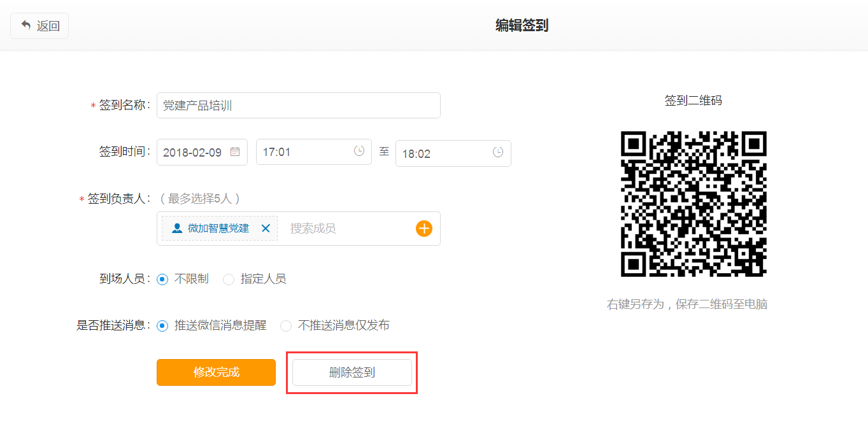868x424 pixels.
Task: Click the 返回 back button
Action: (x=39, y=25)
